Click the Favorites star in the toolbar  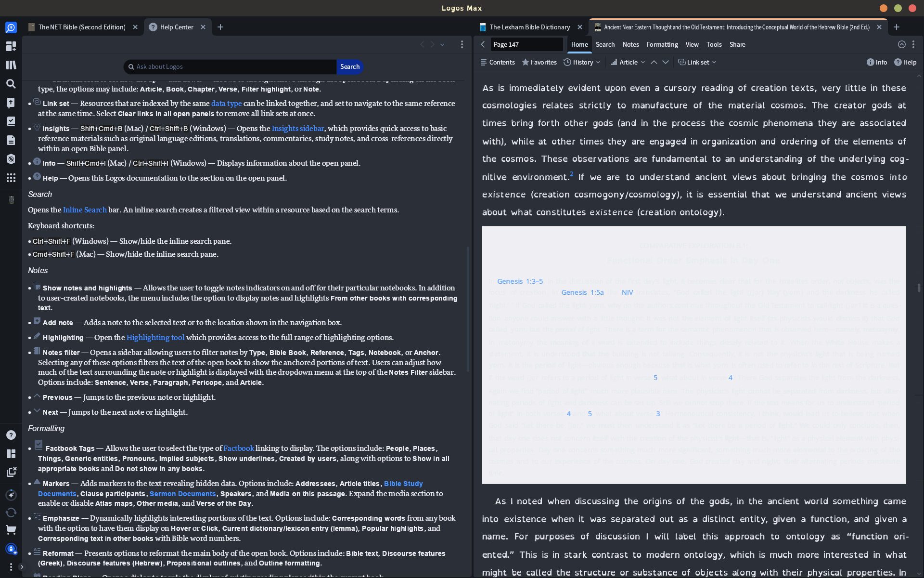539,62
